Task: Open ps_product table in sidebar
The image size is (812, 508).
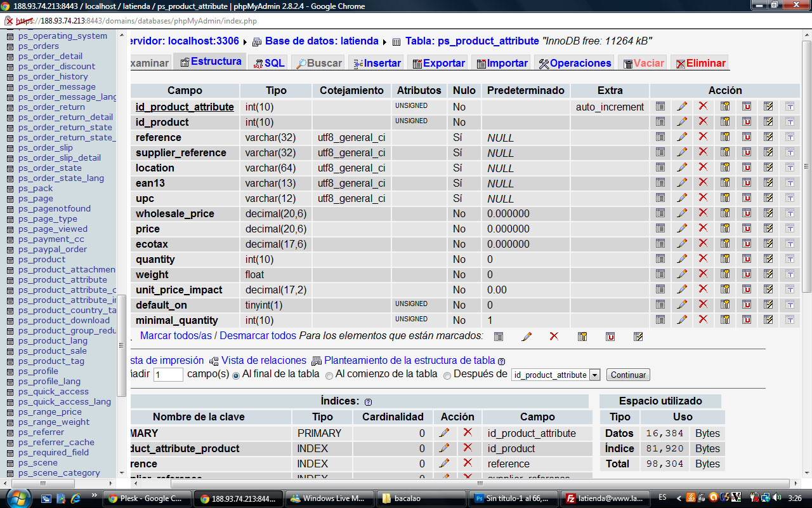Action: pos(41,259)
